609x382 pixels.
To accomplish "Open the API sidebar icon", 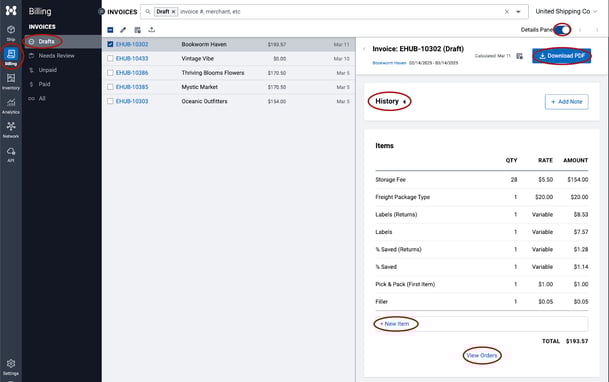I will [x=11, y=154].
